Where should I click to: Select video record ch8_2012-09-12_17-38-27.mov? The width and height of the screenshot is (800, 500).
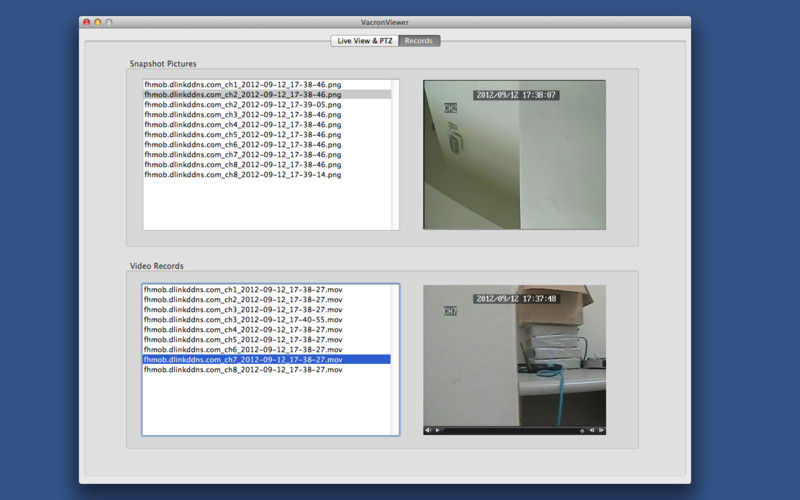[x=242, y=370]
